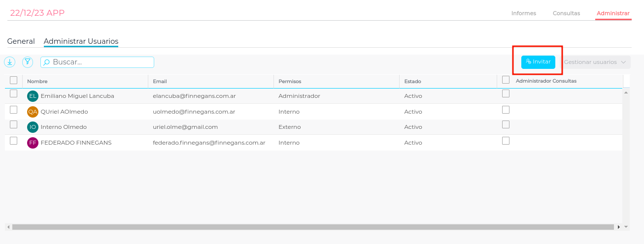Viewport: 644px width, 244px height.
Task: Toggle Administrador Consultas header checkbox
Action: coord(506,80)
